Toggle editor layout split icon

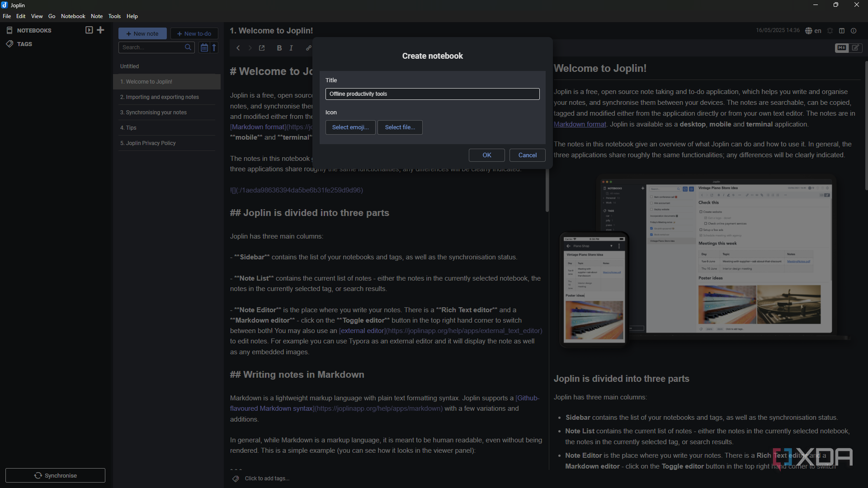coord(842,31)
